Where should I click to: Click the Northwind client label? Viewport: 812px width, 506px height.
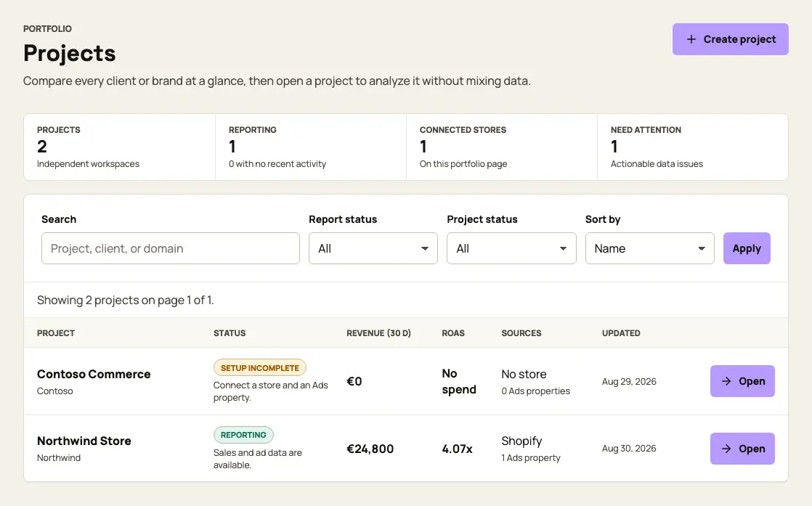[x=59, y=458]
